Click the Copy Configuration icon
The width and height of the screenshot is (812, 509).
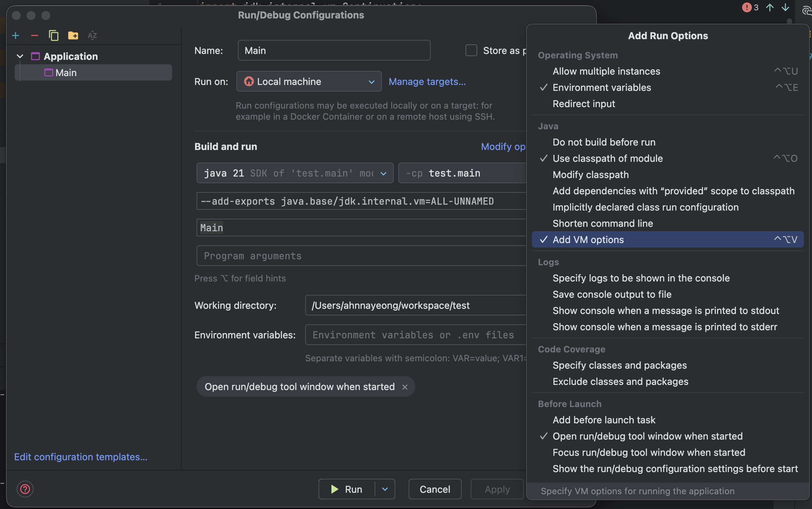(54, 35)
